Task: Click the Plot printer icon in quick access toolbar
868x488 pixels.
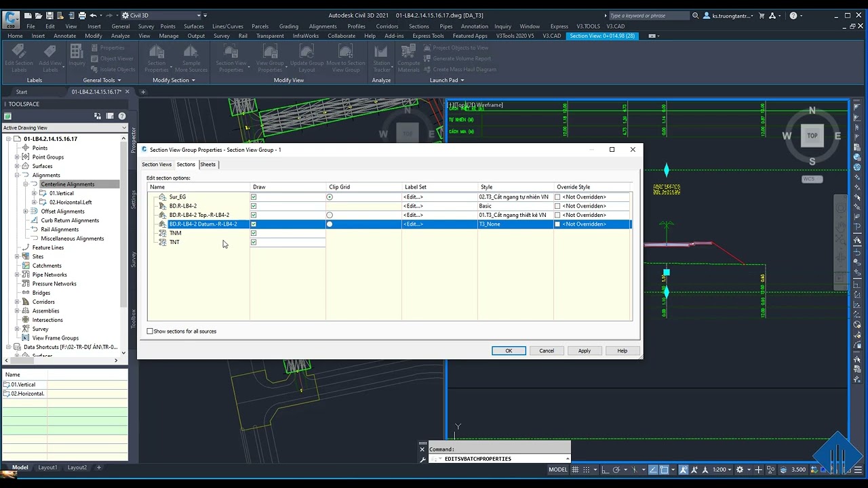Action: (x=82, y=15)
